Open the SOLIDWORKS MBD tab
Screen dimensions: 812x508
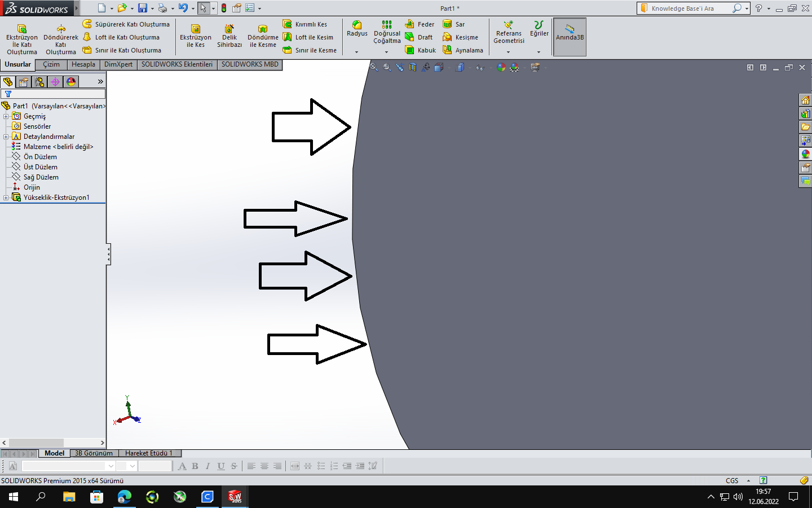coord(250,64)
